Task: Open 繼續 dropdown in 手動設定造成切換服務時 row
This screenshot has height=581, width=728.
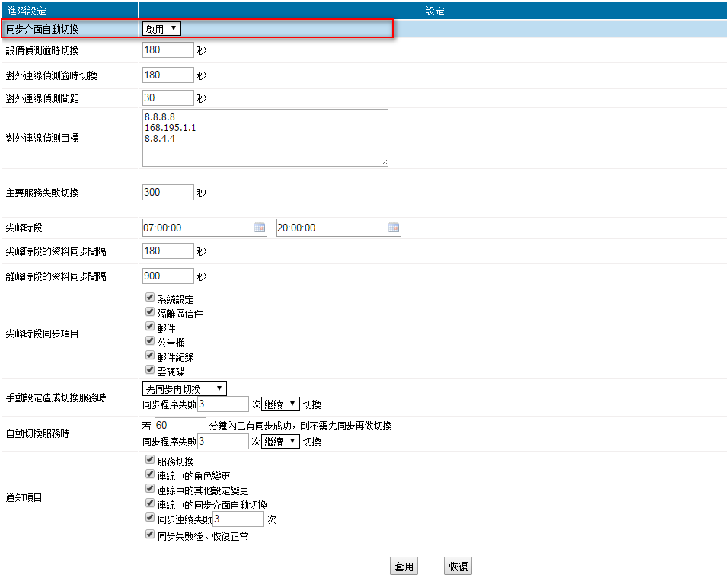Action: coord(280,404)
